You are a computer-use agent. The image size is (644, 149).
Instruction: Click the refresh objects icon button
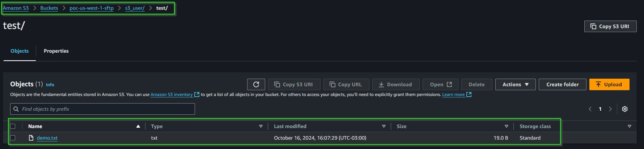(256, 84)
